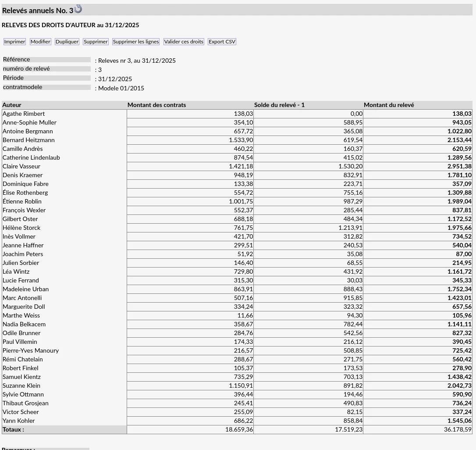Select Supprimer les lignes
Viewport: 476px width, 450px height.
(136, 42)
